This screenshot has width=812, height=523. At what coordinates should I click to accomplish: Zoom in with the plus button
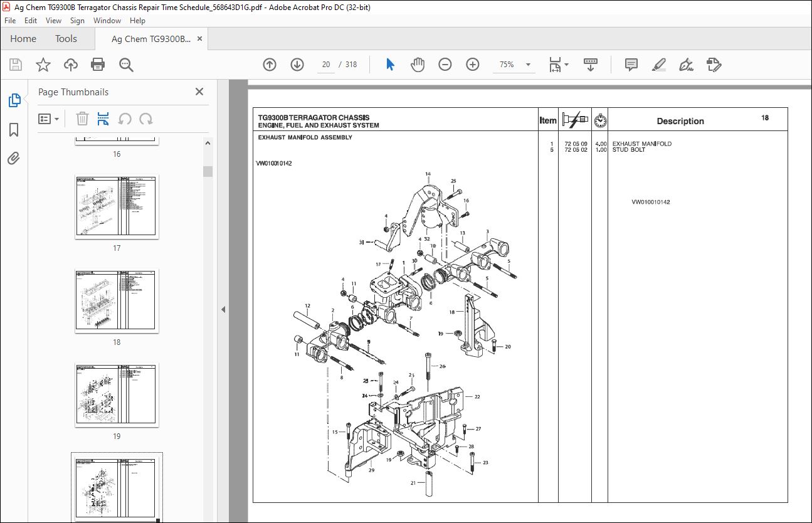click(x=473, y=65)
